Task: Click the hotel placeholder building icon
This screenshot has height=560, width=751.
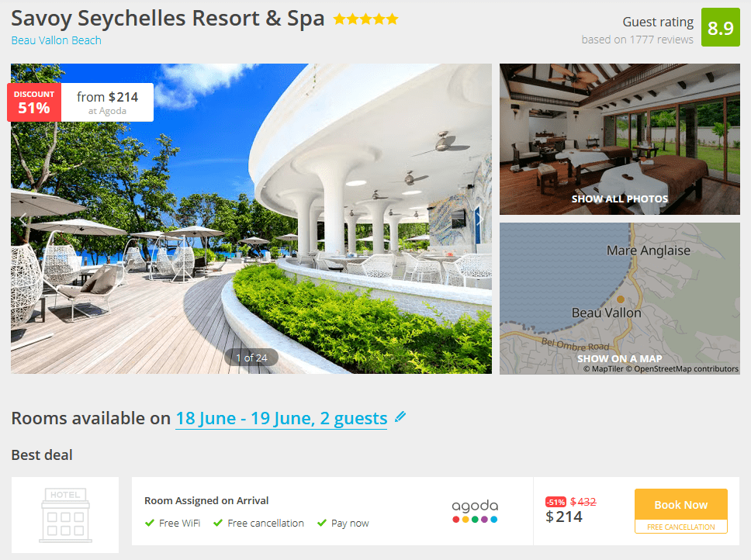Action: click(66, 515)
